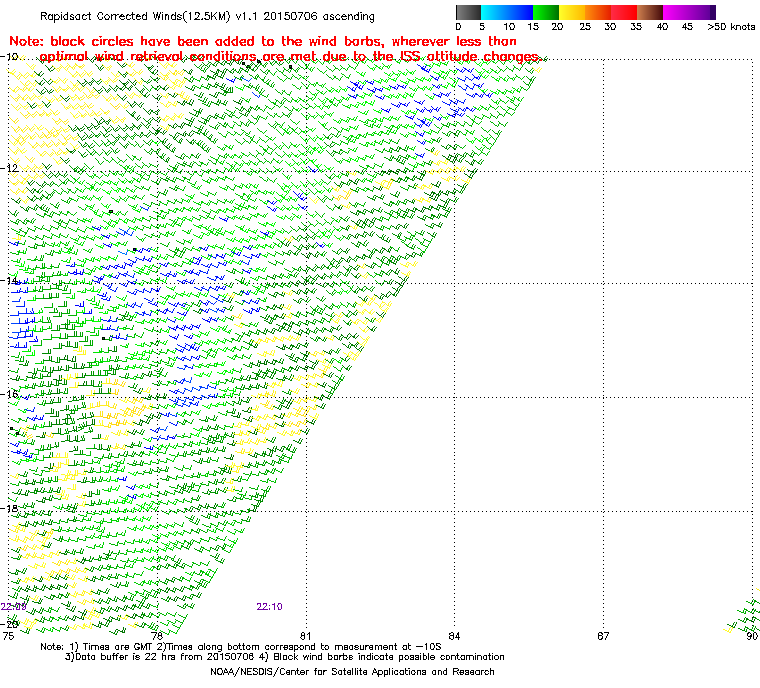Click the '90' longitude axis label
The image size is (760, 688).
pyautogui.click(x=752, y=636)
